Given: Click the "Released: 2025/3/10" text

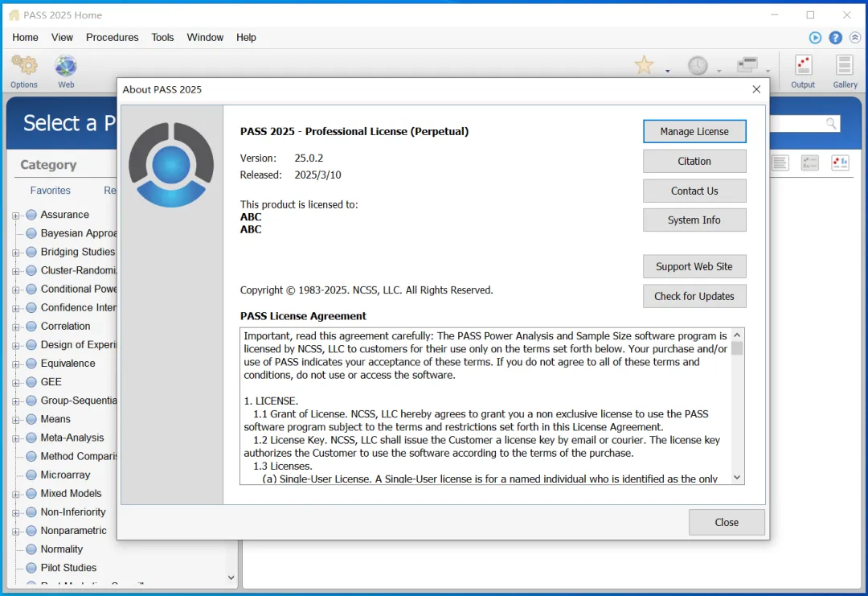Looking at the screenshot, I should (x=291, y=175).
